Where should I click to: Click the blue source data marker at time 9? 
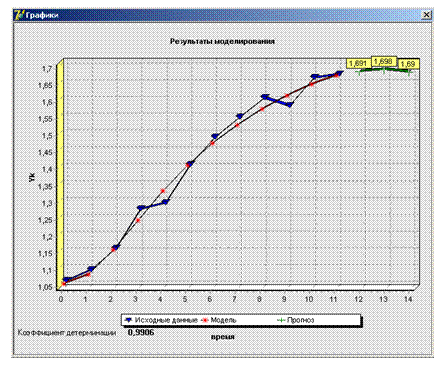coord(290,105)
